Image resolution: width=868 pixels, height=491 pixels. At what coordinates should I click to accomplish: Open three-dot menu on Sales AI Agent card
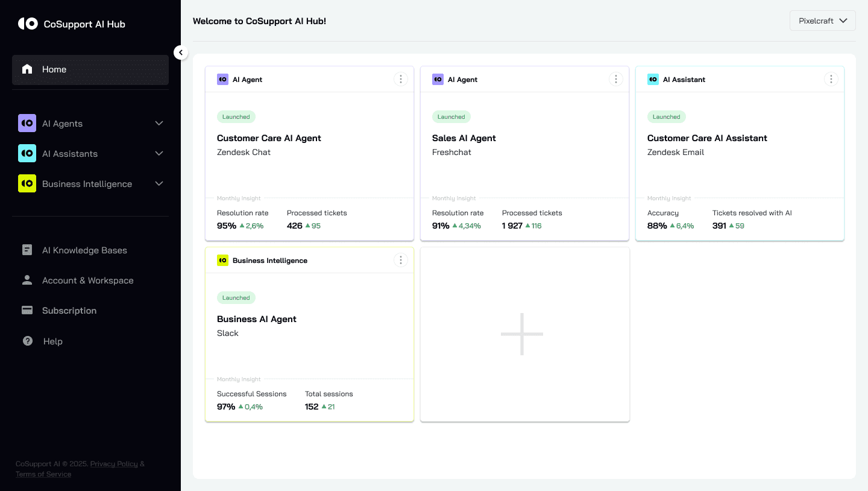pos(615,79)
